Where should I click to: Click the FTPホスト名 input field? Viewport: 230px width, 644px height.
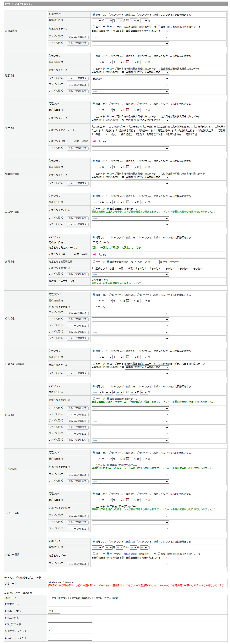coord(70,604)
